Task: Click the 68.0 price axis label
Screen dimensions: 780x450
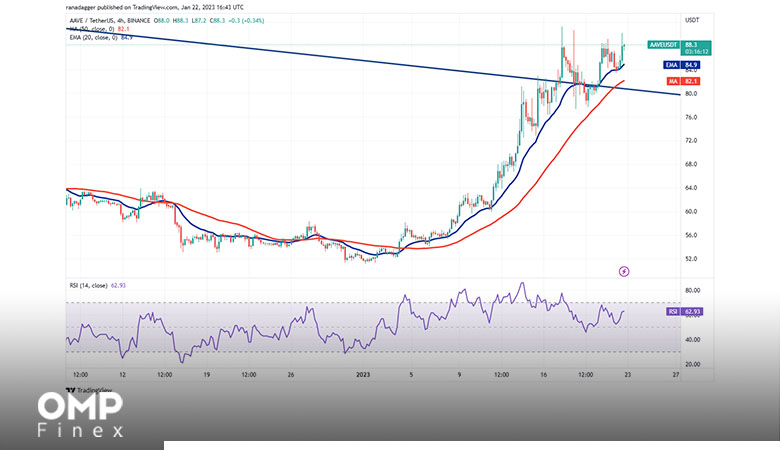Action: click(x=692, y=164)
